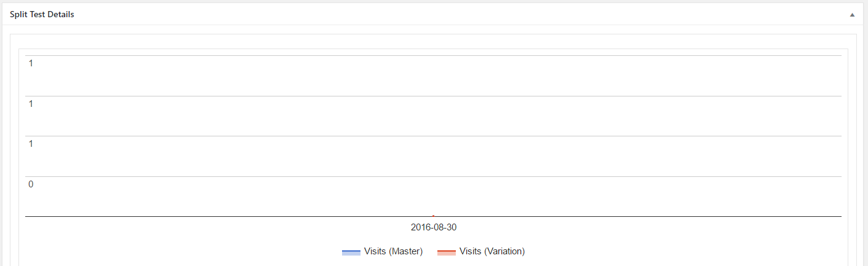Click the topmost y-axis label 1

pos(31,63)
